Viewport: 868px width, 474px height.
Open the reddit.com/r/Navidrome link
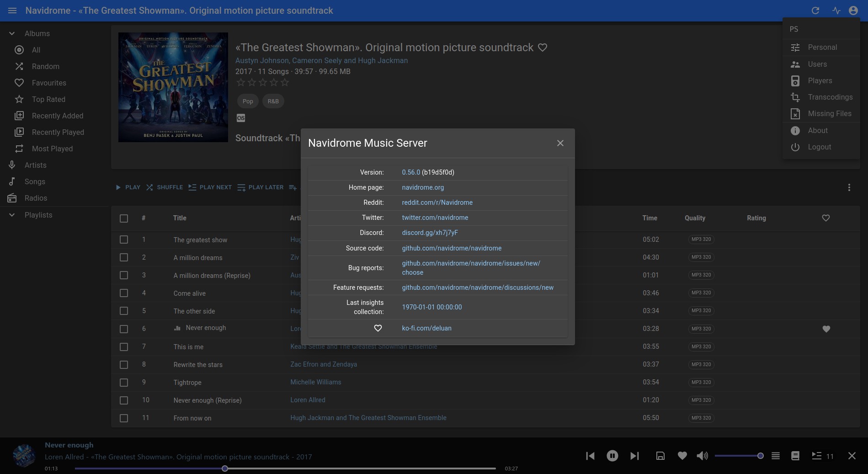[437, 202]
